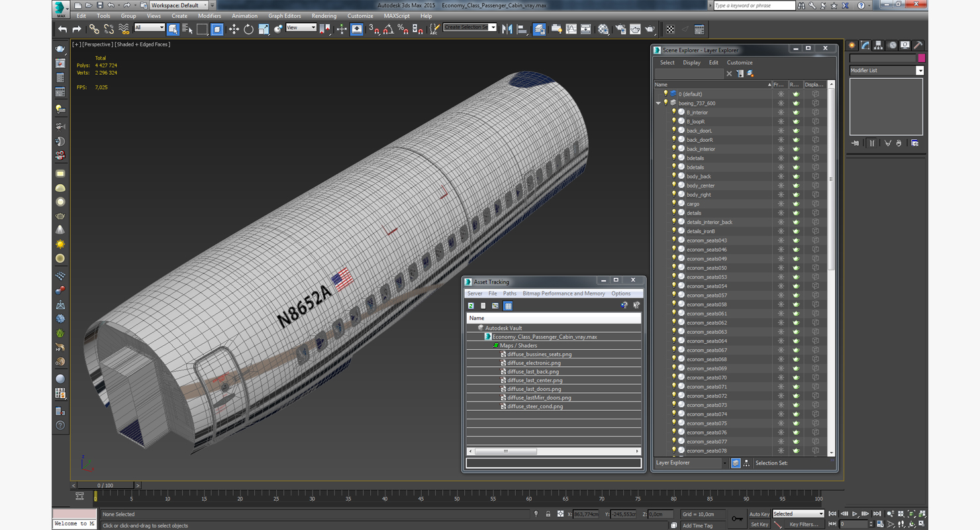Open the Rendered Frame Window
Viewport: 980px width, 530px height.
[635, 29]
